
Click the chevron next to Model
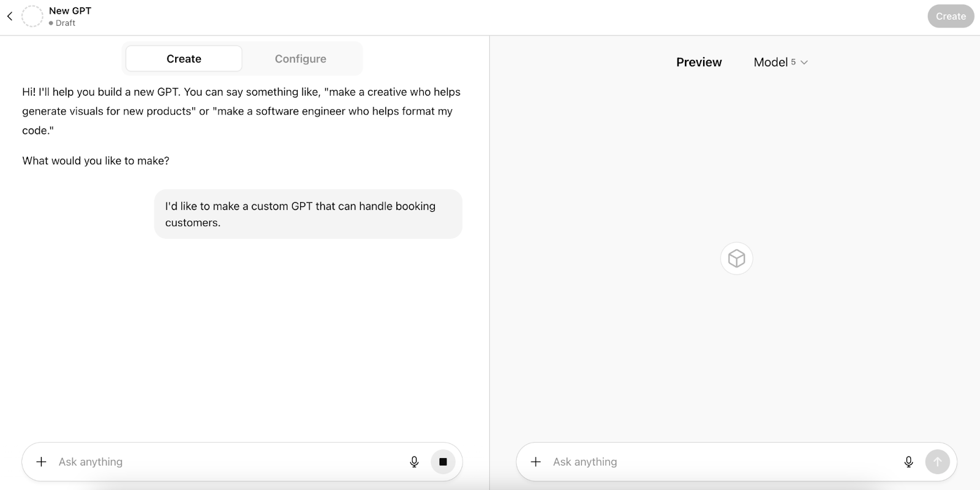(x=804, y=62)
